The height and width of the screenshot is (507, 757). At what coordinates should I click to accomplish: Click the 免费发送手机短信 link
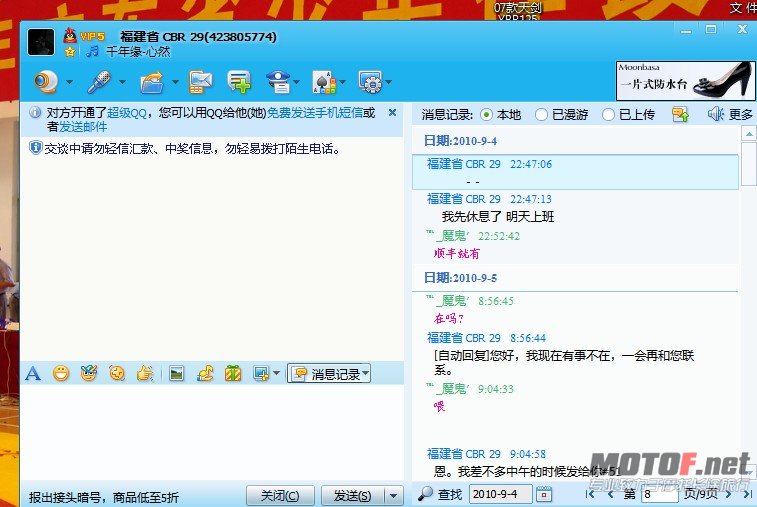tap(315, 113)
